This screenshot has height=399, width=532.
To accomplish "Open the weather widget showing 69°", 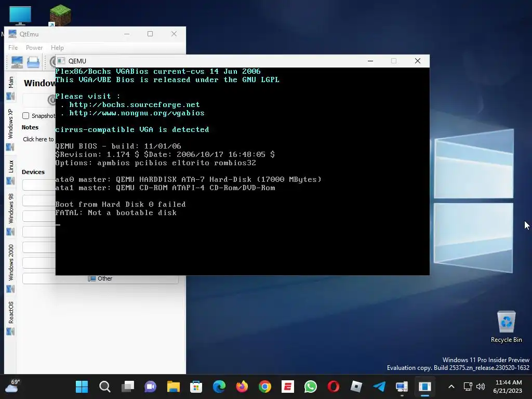I will tap(12, 386).
